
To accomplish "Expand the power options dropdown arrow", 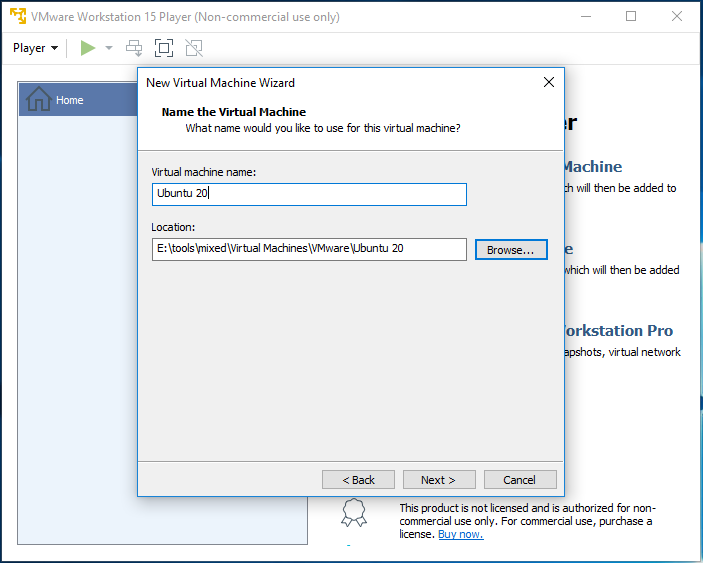I will tap(109, 48).
